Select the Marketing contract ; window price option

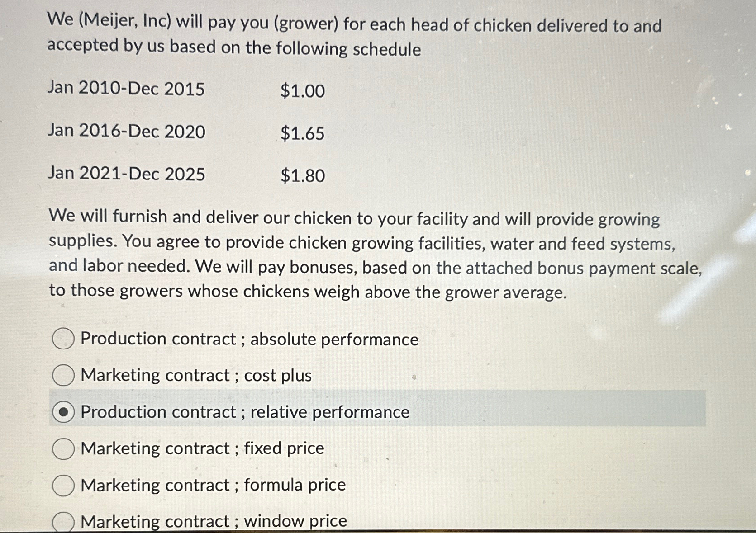point(63,521)
